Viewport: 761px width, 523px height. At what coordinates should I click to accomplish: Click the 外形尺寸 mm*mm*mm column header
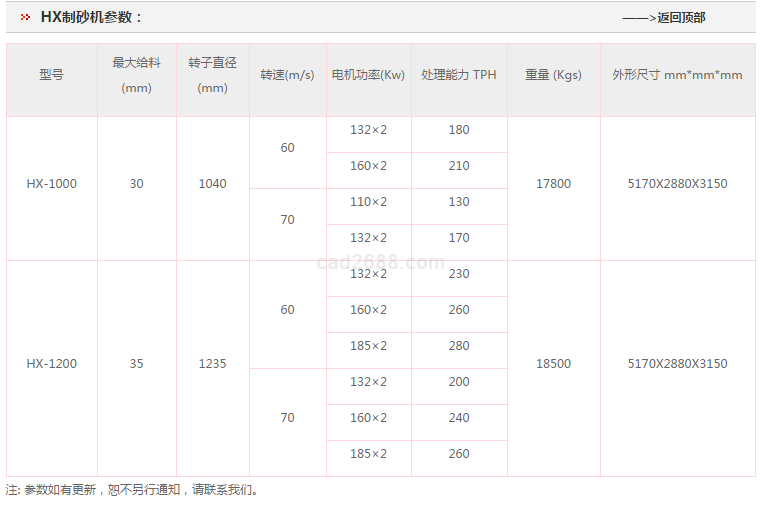pos(677,75)
